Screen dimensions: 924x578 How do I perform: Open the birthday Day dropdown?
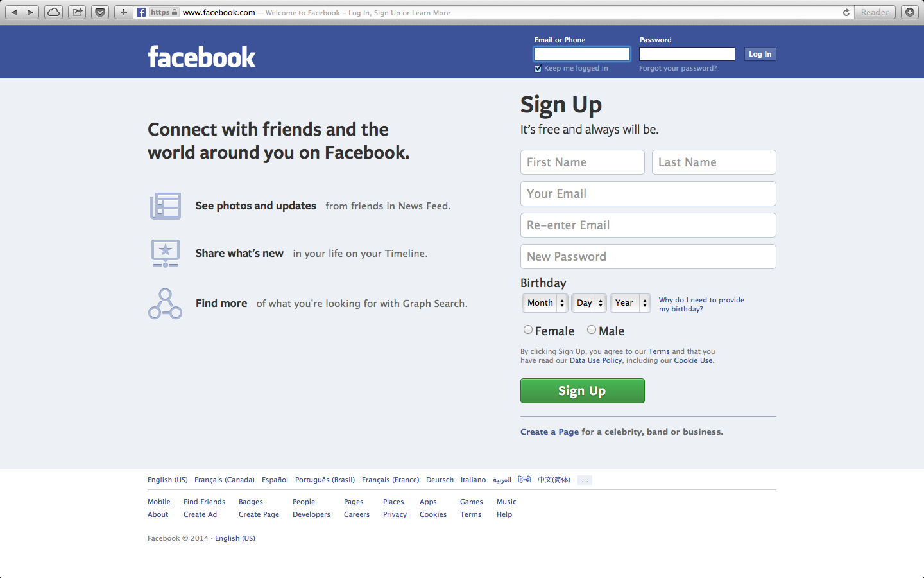[x=589, y=303]
